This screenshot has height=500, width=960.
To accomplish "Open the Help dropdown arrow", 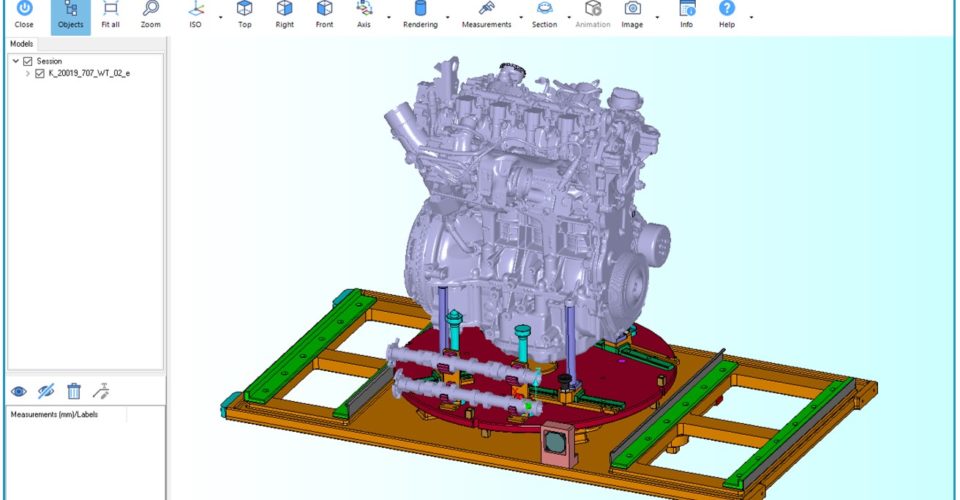I will 751,17.
